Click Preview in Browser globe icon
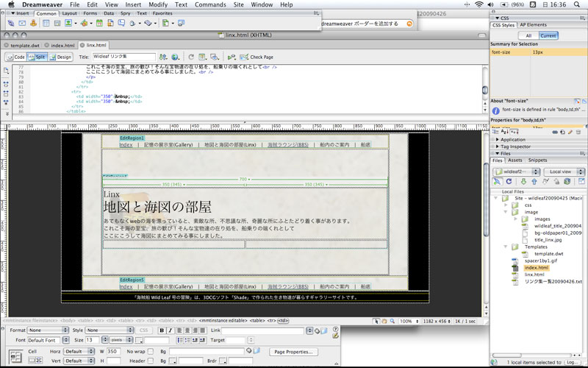The width and height of the screenshot is (588, 368). [x=175, y=57]
